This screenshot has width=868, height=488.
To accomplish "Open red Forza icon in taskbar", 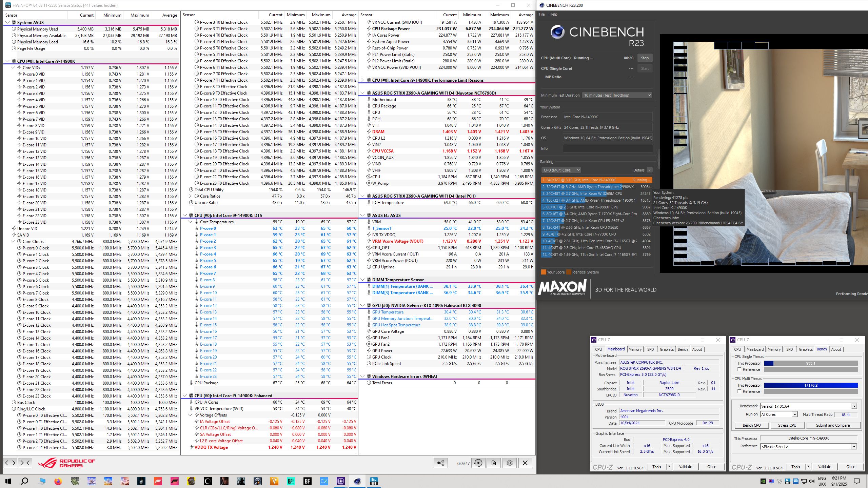I will (x=158, y=481).
